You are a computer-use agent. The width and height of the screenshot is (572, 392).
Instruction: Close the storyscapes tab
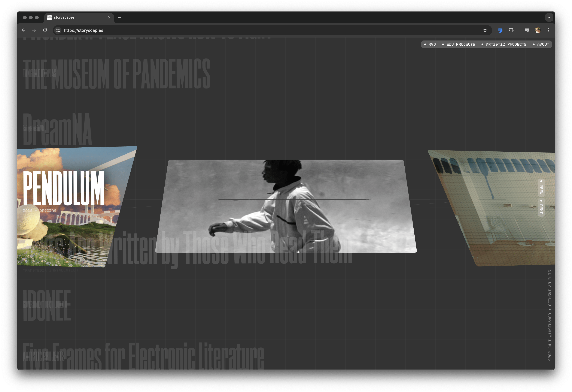pyautogui.click(x=109, y=18)
